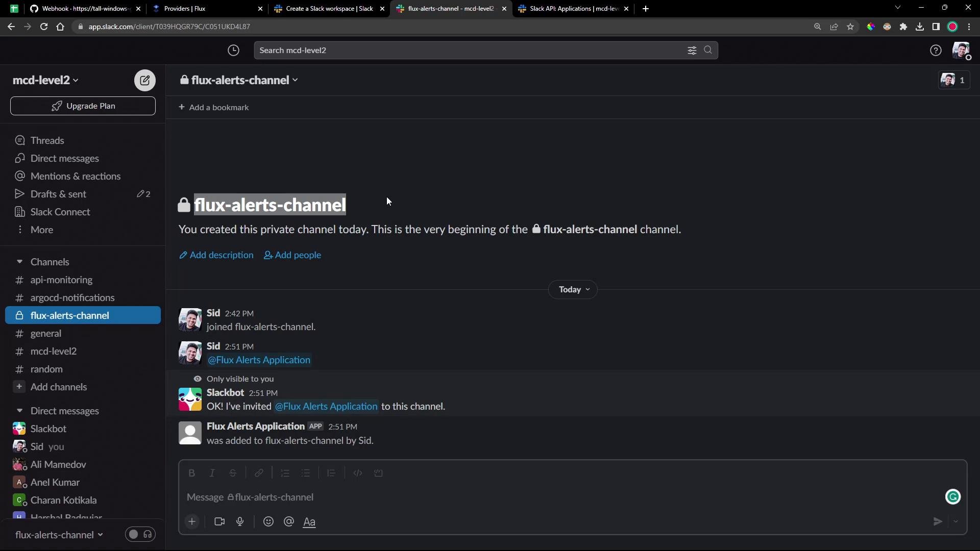Click the mention someone @ icon
980x551 pixels.
289,521
